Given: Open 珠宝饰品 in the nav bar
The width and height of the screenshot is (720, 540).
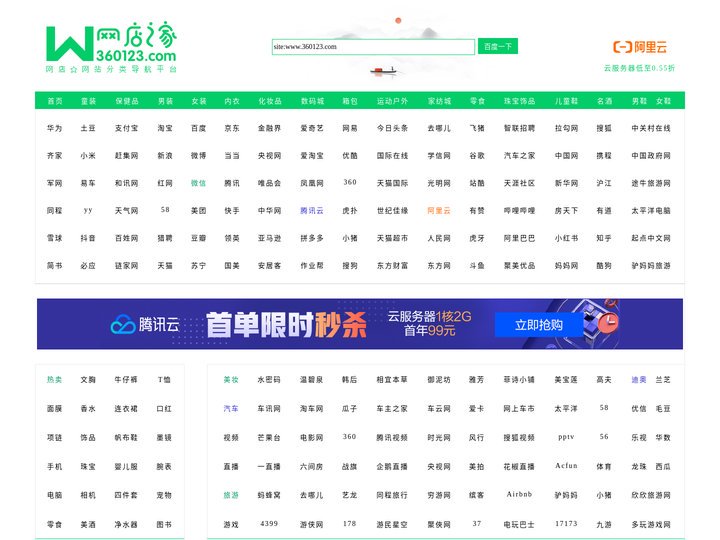Looking at the screenshot, I should coord(519,101).
